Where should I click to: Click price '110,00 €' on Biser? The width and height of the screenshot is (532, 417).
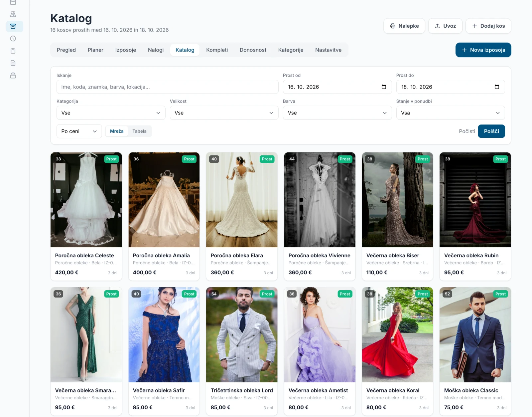[377, 273]
